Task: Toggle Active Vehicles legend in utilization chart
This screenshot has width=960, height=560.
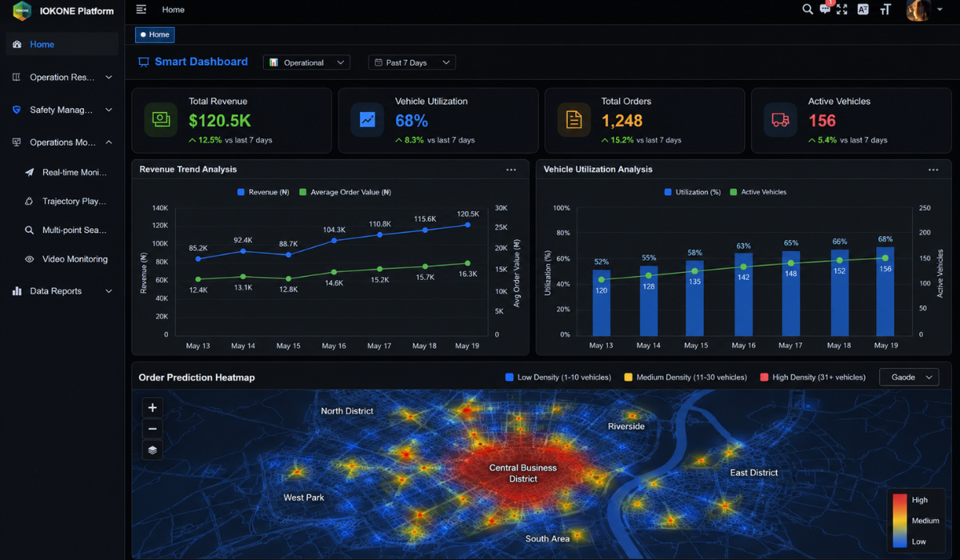Action: click(x=758, y=192)
